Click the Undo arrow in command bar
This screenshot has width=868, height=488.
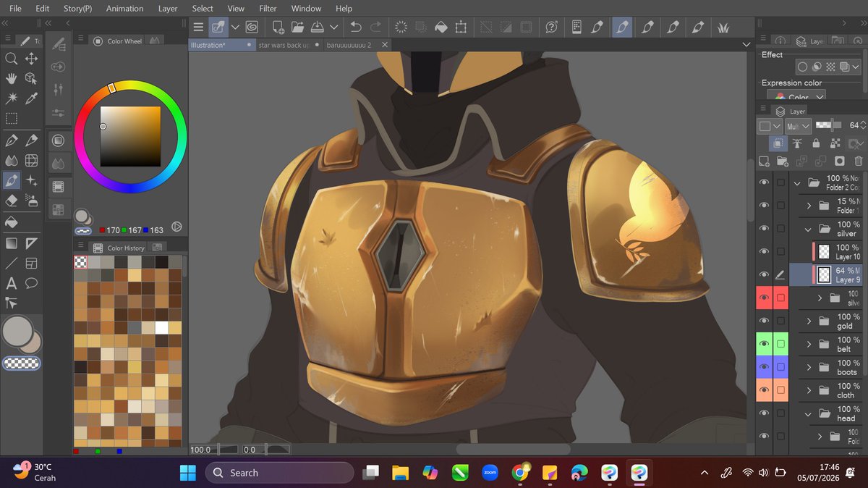(355, 28)
